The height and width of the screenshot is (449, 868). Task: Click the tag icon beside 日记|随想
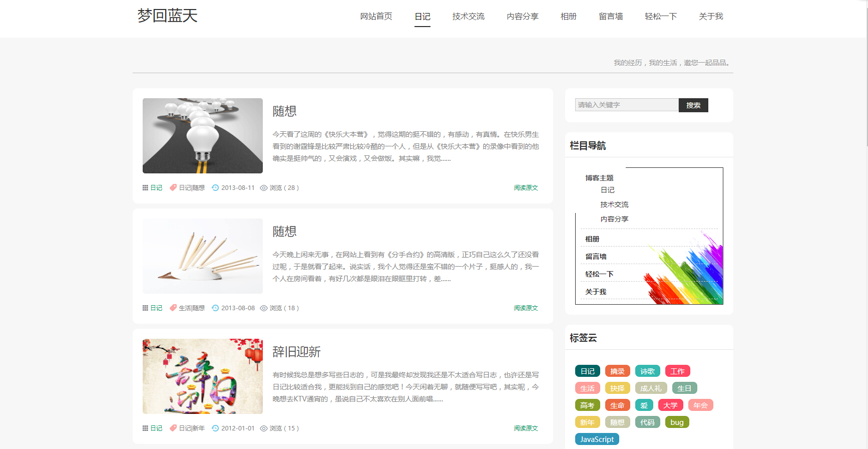173,188
